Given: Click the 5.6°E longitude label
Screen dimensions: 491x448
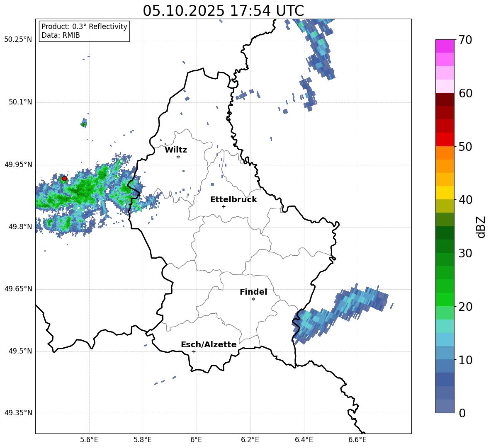Looking at the screenshot, I should tap(89, 440).
